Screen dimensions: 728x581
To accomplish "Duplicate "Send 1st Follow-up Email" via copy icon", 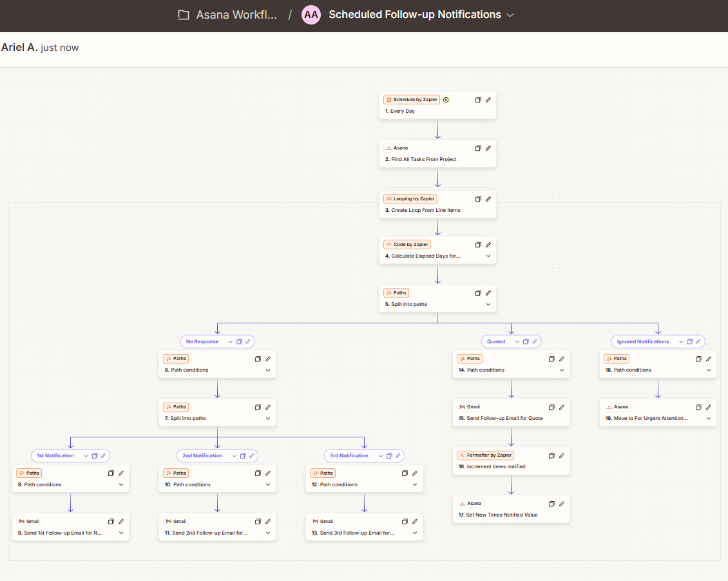I will 111,522.
